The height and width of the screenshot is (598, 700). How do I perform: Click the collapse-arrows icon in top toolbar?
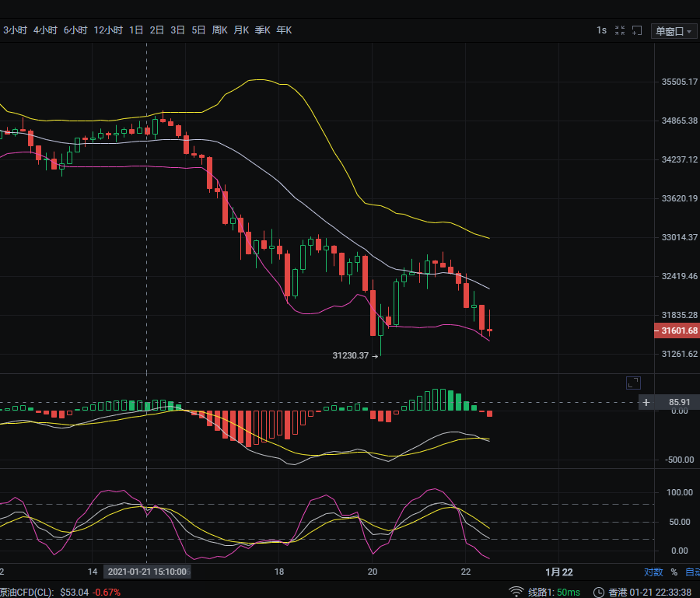click(x=620, y=30)
